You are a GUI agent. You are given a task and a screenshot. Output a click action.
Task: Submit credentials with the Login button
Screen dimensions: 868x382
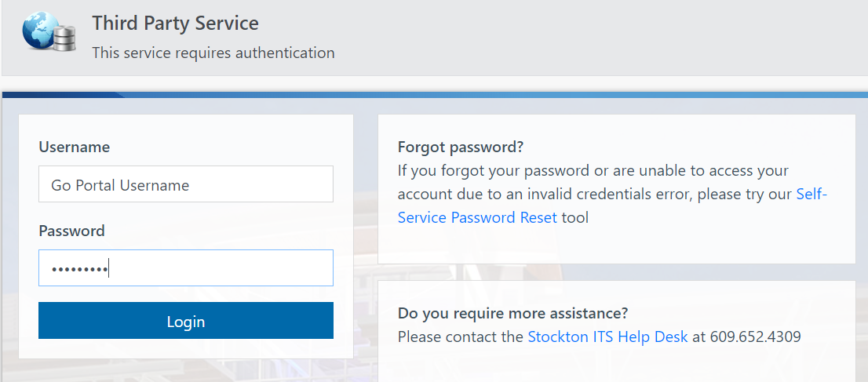(x=186, y=321)
